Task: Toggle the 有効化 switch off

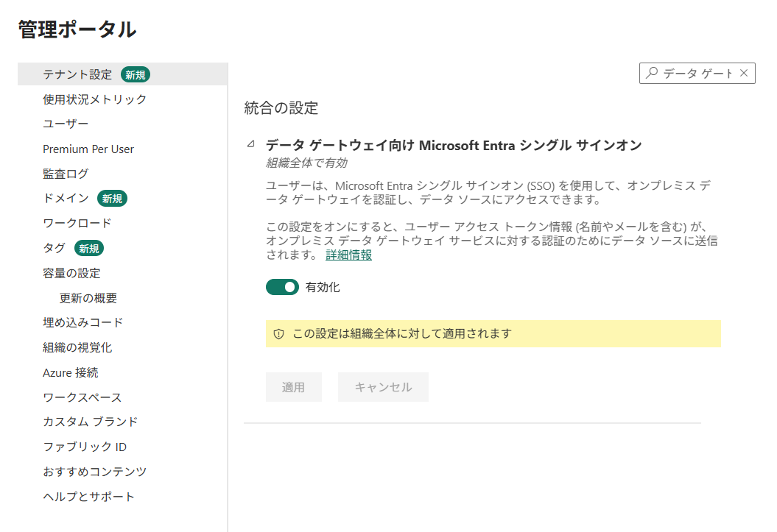Action: (x=283, y=287)
